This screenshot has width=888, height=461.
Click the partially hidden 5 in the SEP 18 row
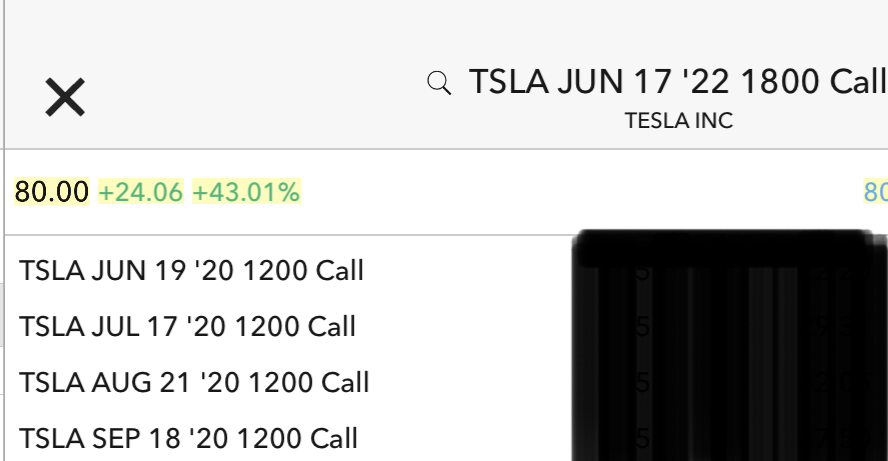pos(643,439)
